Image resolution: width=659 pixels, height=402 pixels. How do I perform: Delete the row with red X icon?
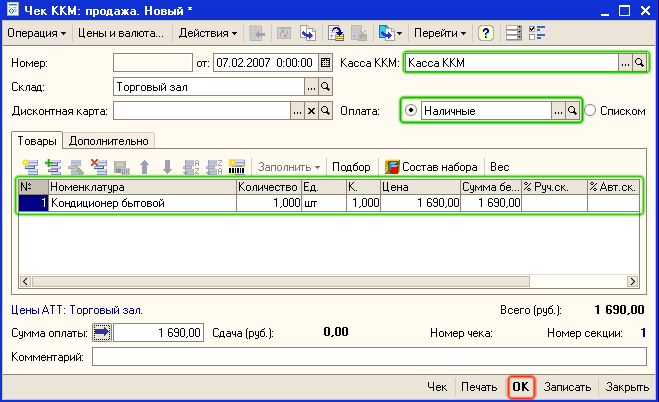tap(99, 167)
